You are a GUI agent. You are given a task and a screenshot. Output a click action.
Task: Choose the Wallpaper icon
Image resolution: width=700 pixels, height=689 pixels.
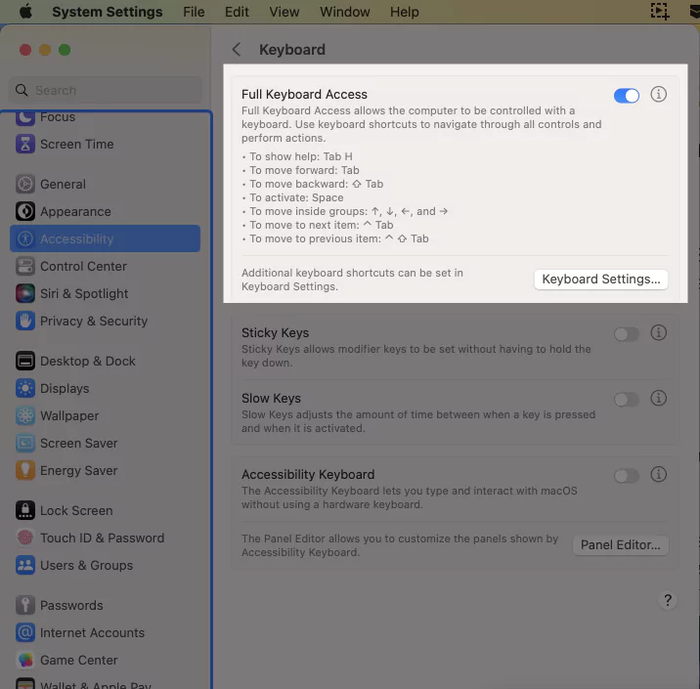click(25, 416)
